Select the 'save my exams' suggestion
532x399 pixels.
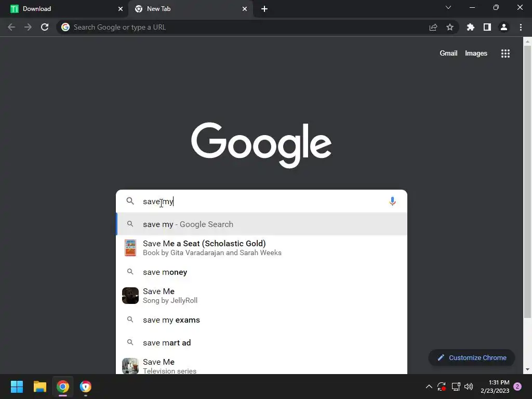(x=261, y=320)
